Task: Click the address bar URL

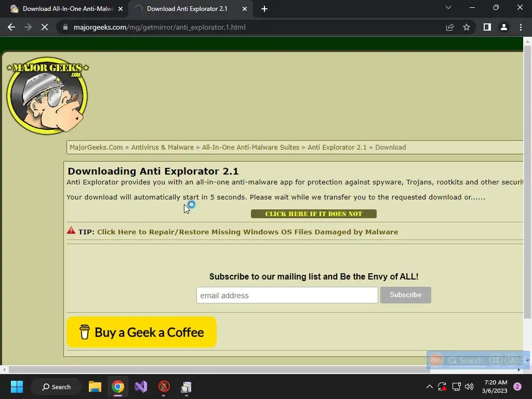Action: [x=159, y=27]
